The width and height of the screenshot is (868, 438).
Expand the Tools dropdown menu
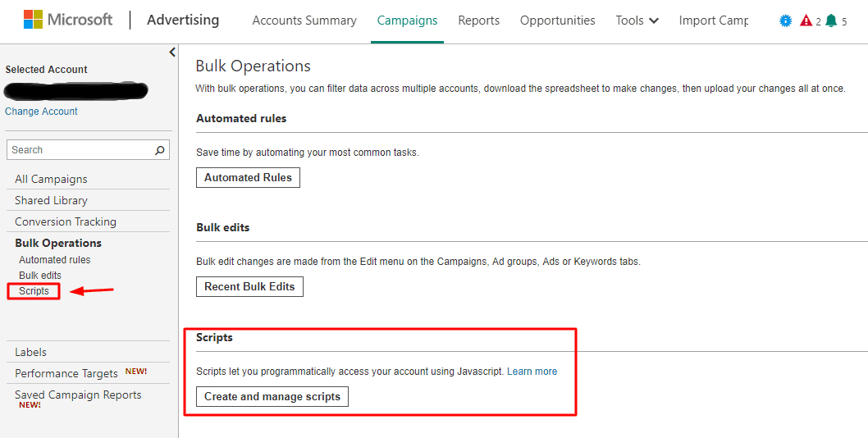tap(637, 21)
